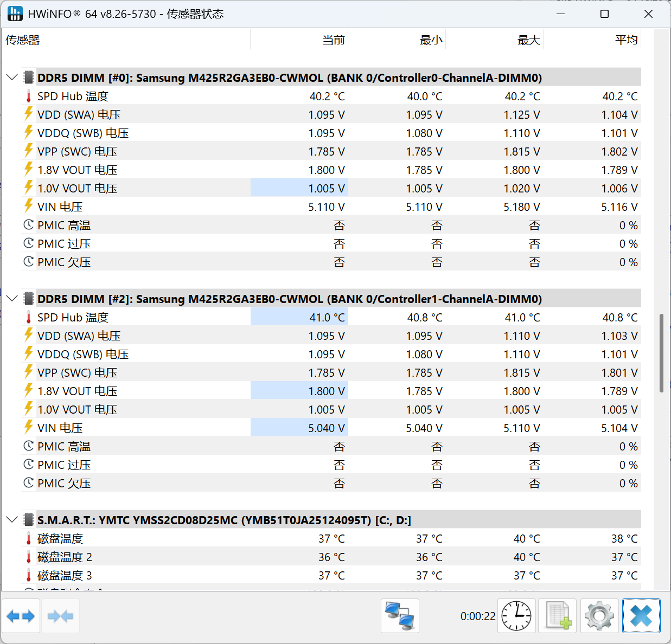
Task: Select DIMM #0 1.8V VOUT 电压 row label
Action: click(x=78, y=170)
